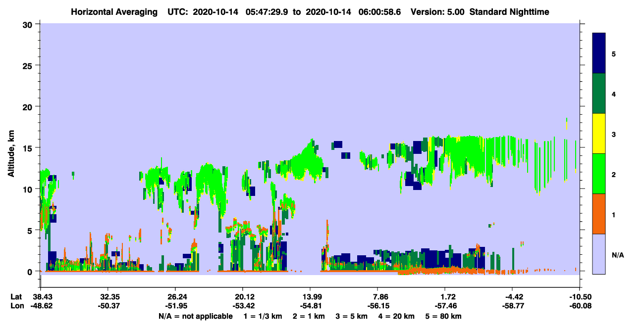Click the latitude value 32.35
This screenshot has height=330, width=644.
[x=107, y=297]
